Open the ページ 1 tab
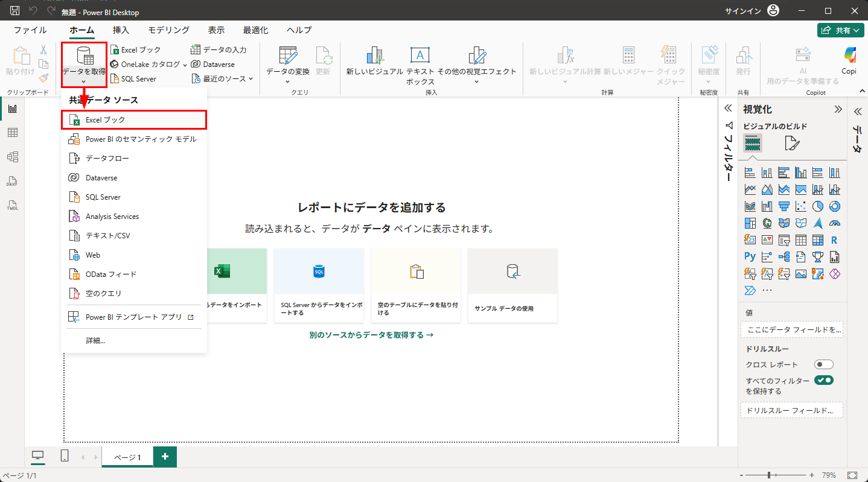Image resolution: width=868 pixels, height=482 pixels. (127, 457)
